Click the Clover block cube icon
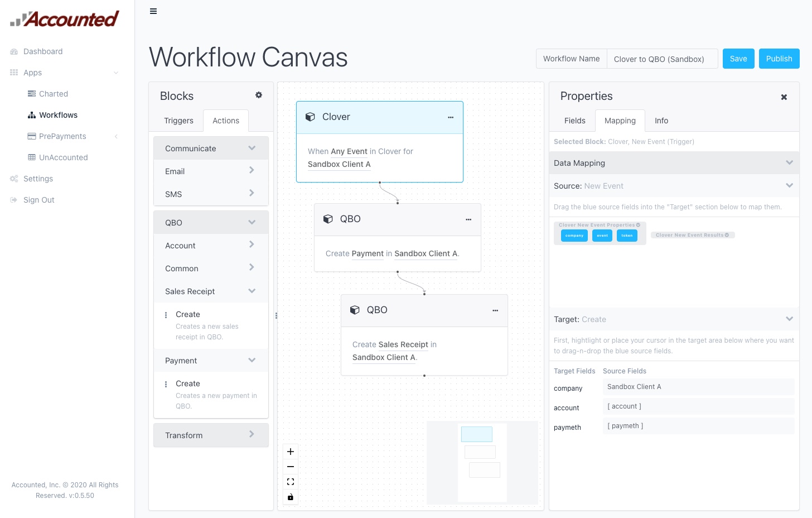Viewport: 812px width, 518px height. click(x=310, y=117)
